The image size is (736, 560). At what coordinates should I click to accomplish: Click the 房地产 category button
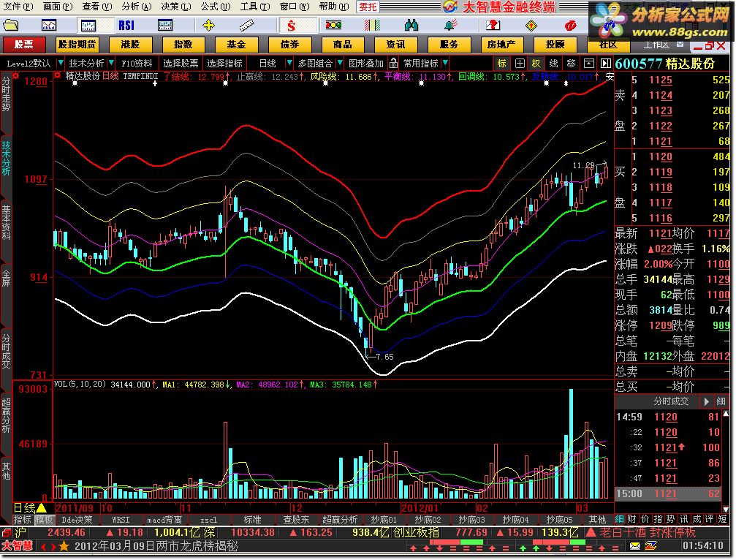pyautogui.click(x=501, y=45)
